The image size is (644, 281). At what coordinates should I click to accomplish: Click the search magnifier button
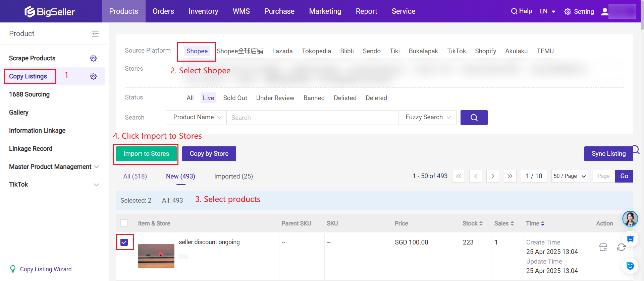(x=474, y=118)
